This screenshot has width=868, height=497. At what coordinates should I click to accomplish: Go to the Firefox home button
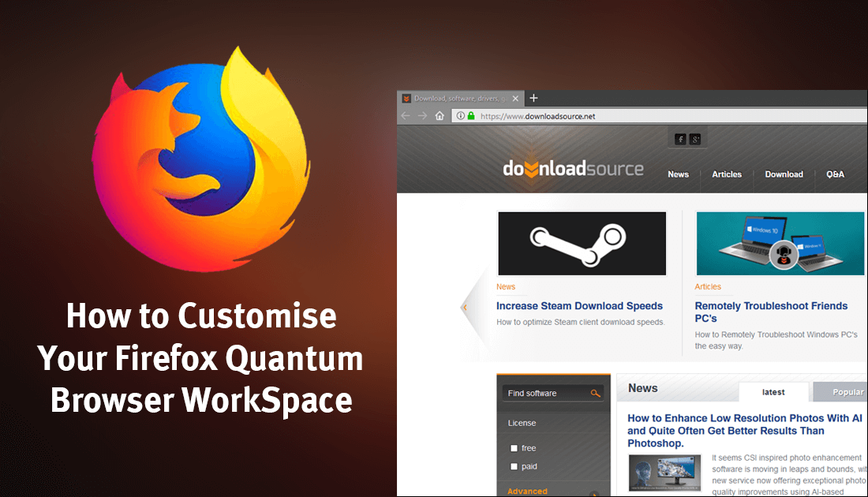click(440, 116)
